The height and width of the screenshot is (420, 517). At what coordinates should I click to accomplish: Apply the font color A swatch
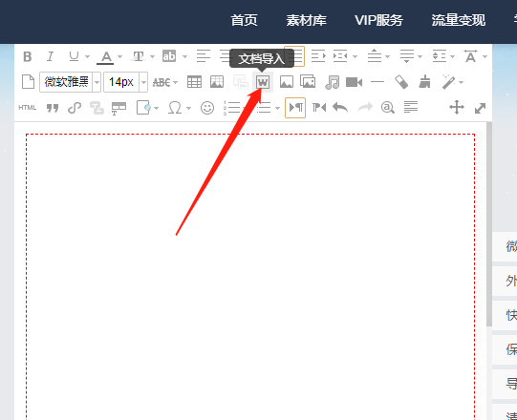click(105, 57)
